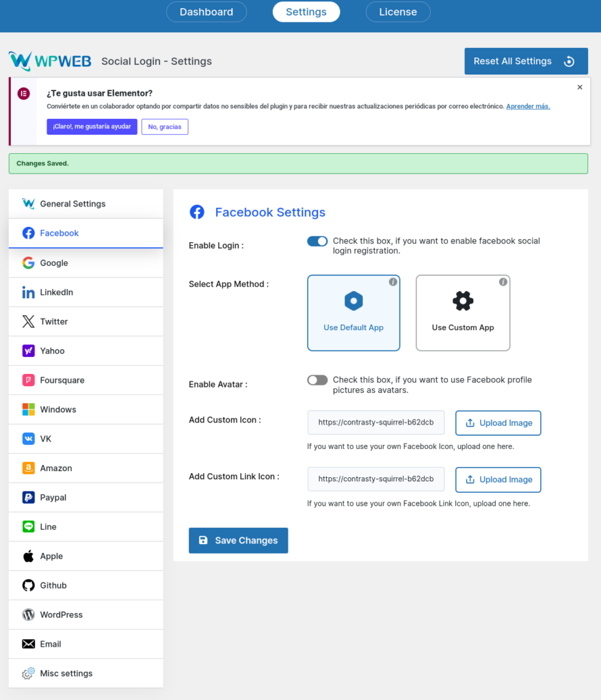Click the 'Changes Saved.' notice
This screenshot has width=601, height=700.
coord(298,163)
